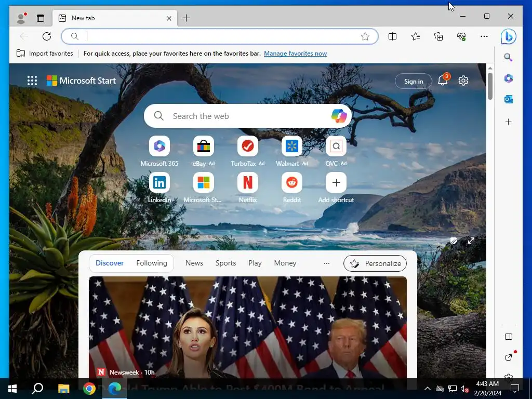This screenshot has width=532, height=399.
Task: Switch to the Play tab
Action: coord(255,263)
